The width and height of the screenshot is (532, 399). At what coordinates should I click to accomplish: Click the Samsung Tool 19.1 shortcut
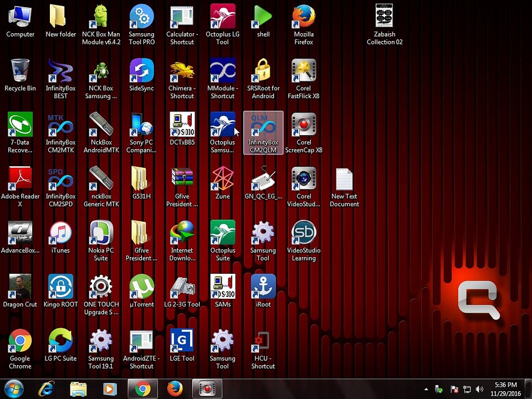[x=101, y=349]
